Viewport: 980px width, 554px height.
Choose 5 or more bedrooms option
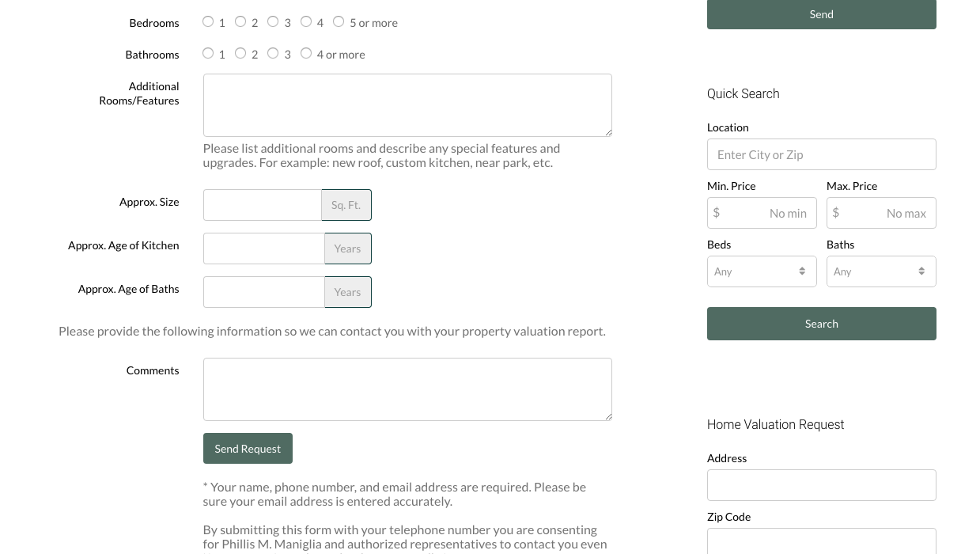click(339, 22)
